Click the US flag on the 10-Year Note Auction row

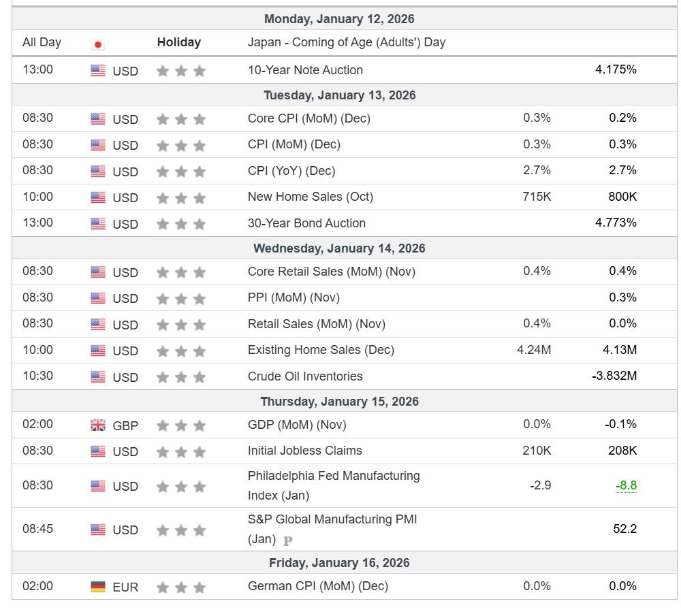pyautogui.click(x=98, y=71)
